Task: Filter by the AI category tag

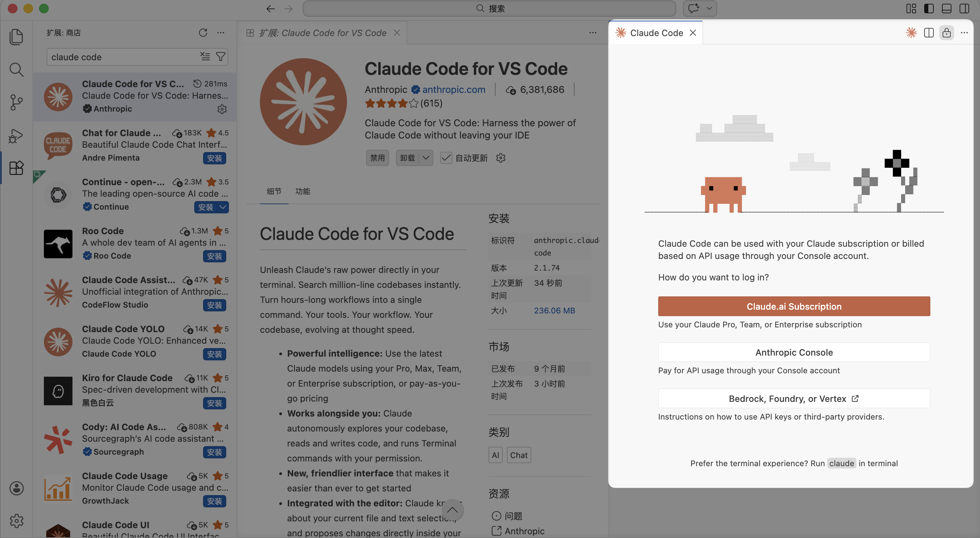Action: 495,455
